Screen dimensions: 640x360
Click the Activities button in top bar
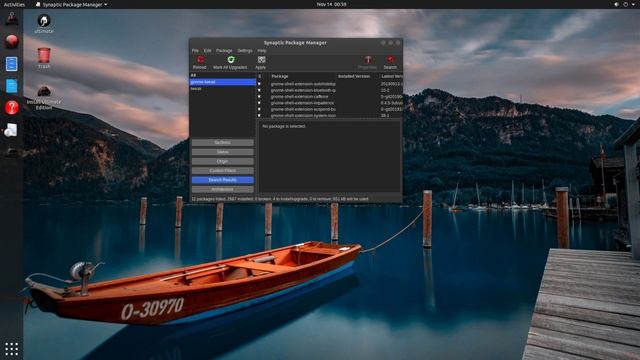click(14, 4)
